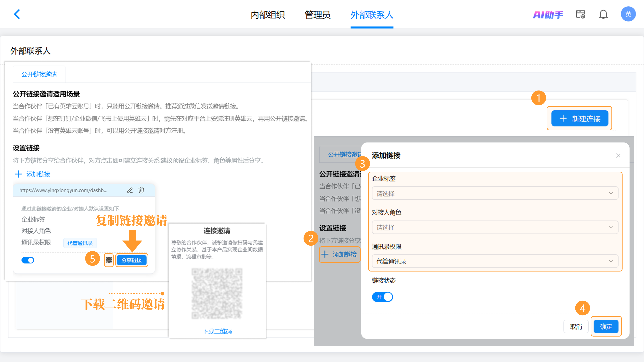Screen dimensions: 644x362
Task: Expand the 对接人角色 dropdown
Action: pyautogui.click(x=495, y=227)
